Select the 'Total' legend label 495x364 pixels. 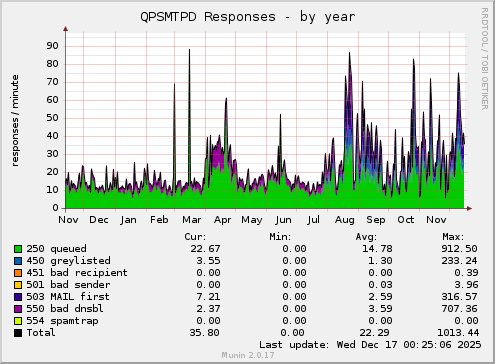pos(41,333)
